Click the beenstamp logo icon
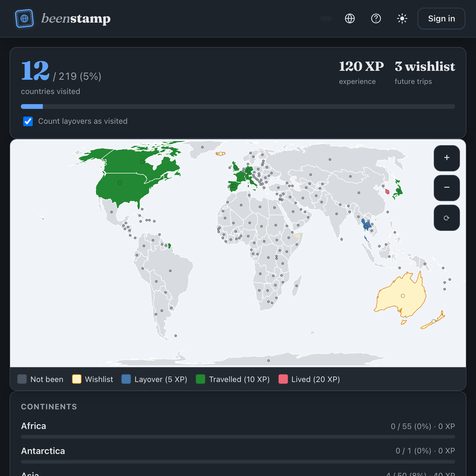Screen dimensions: 476x476 (24, 18)
